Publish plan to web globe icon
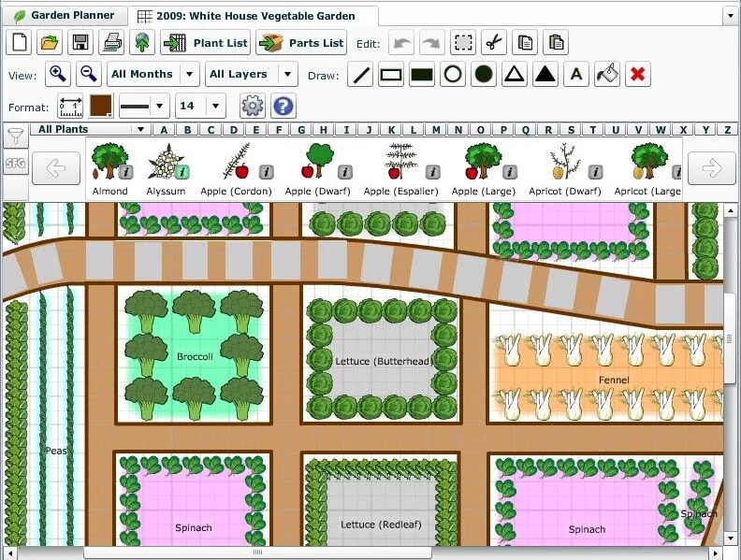 tap(142, 42)
